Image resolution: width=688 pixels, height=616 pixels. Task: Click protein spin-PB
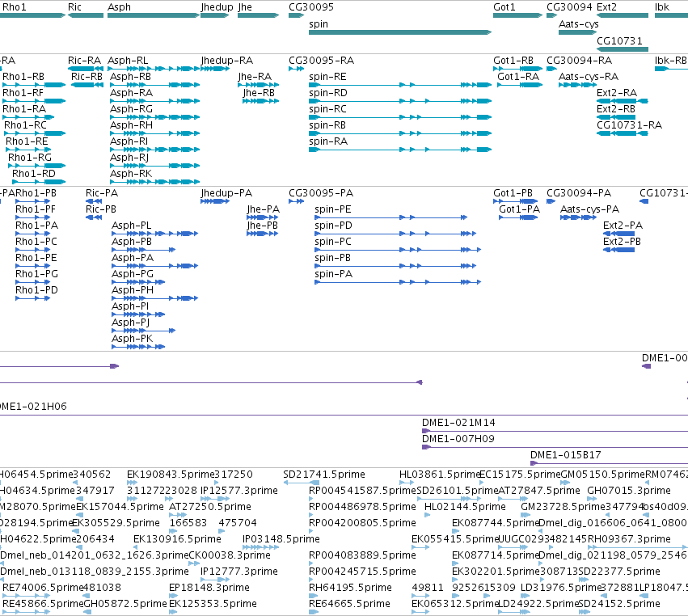coord(333,258)
